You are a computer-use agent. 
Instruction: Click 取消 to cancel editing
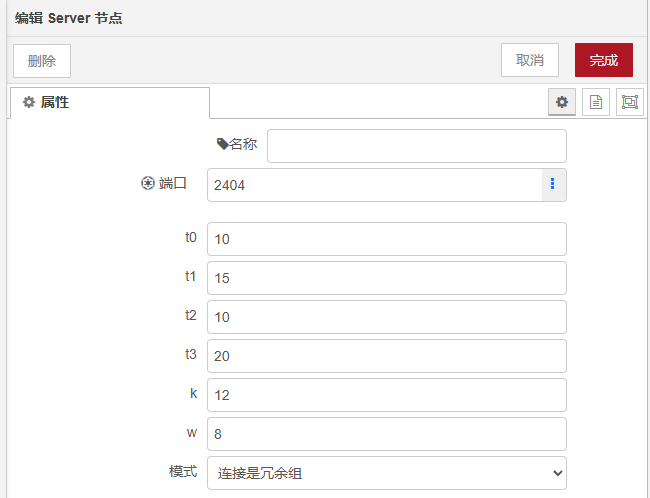pyautogui.click(x=529, y=60)
